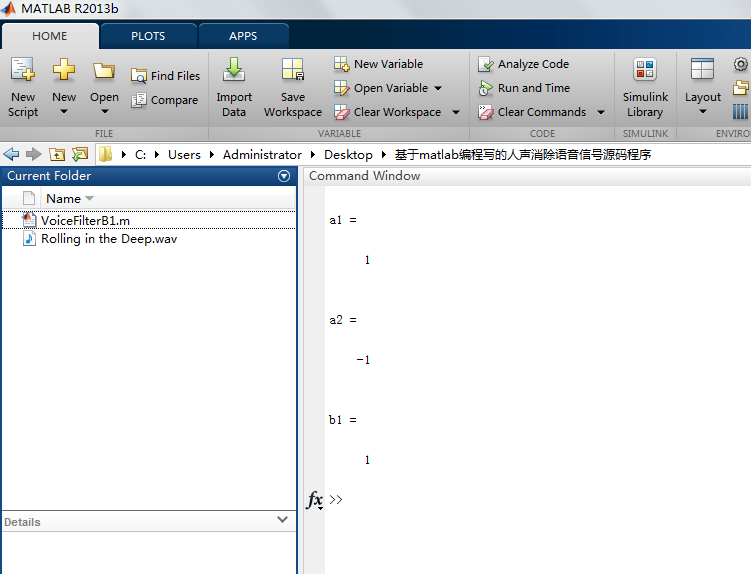Image resolution: width=751 pixels, height=574 pixels.
Task: Click the Name column header
Action: tap(168, 198)
